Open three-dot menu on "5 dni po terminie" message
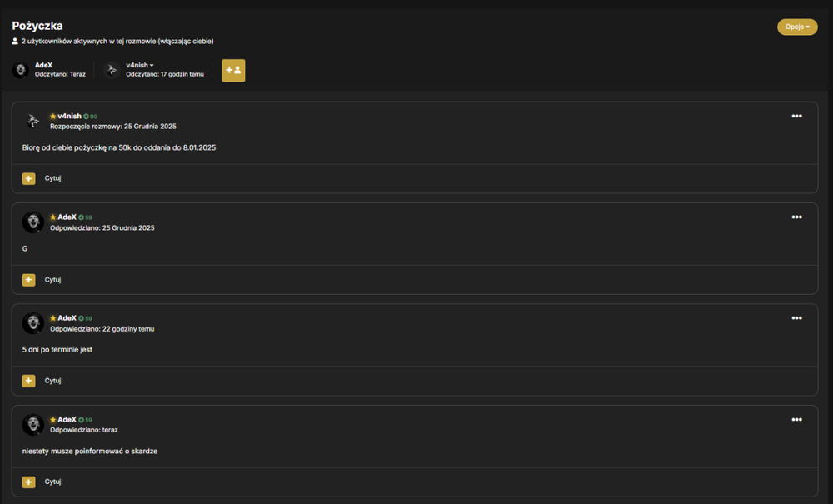 tap(796, 318)
